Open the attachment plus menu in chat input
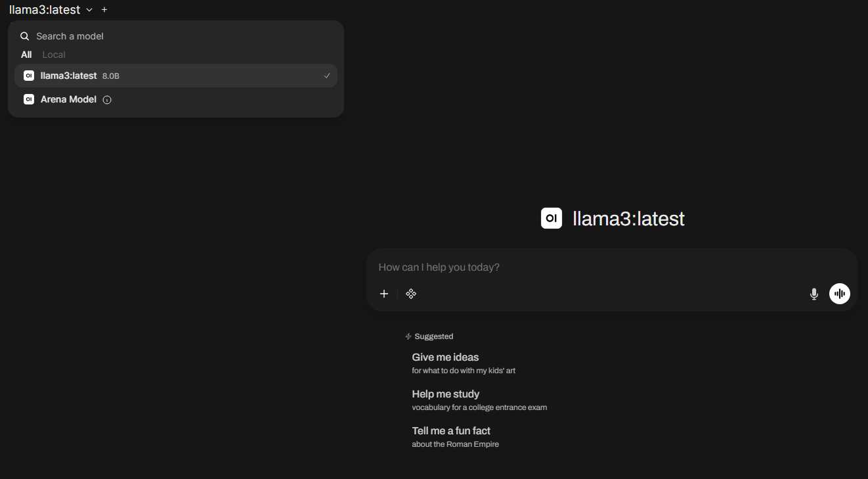This screenshot has height=479, width=868. 384,294
